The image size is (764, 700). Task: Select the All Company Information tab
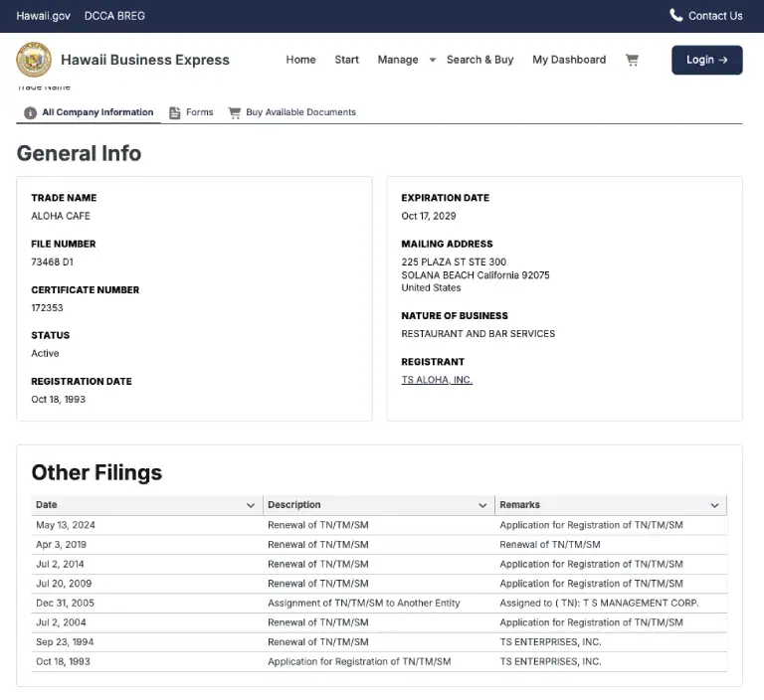click(x=89, y=112)
